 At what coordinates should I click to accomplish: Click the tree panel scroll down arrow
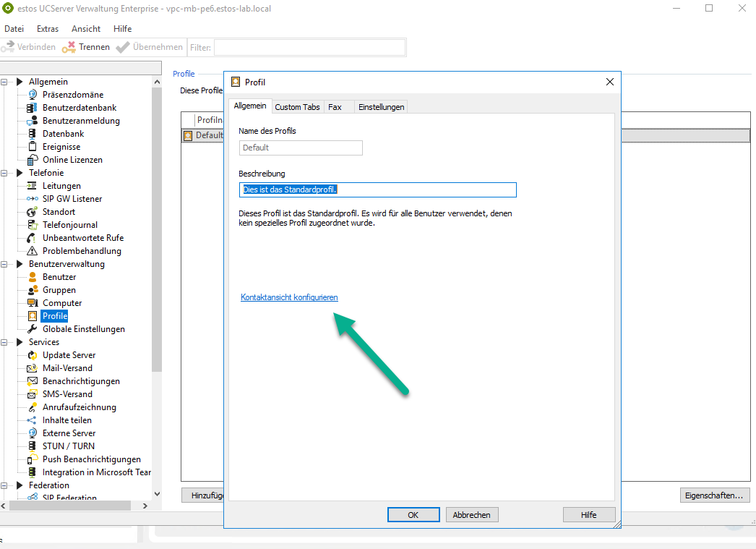pyautogui.click(x=157, y=494)
